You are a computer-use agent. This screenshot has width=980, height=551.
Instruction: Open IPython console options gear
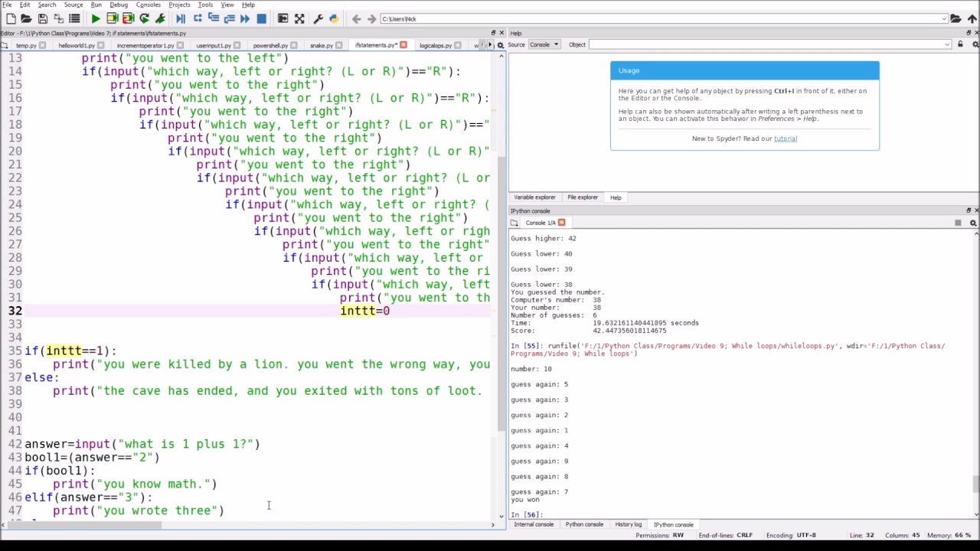[973, 223]
